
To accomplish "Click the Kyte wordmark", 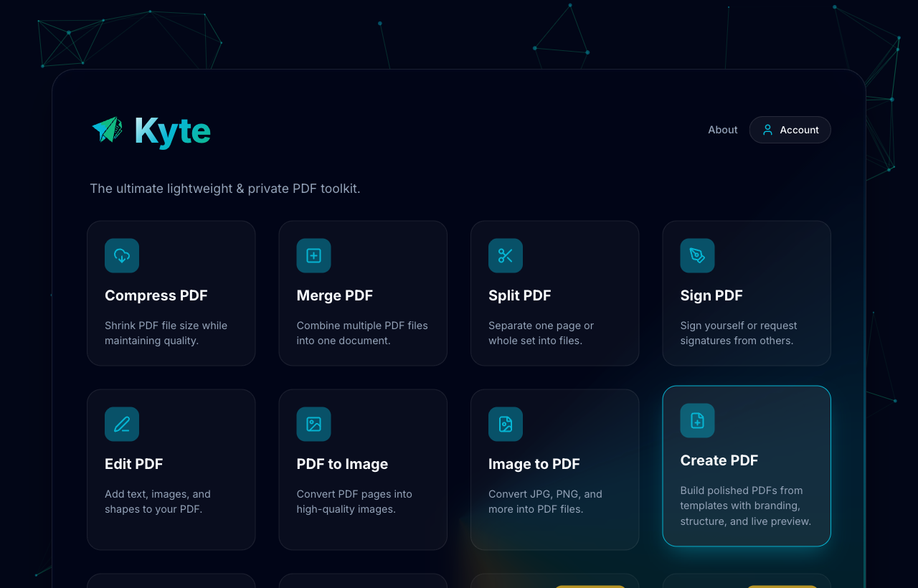I will 172,131.
